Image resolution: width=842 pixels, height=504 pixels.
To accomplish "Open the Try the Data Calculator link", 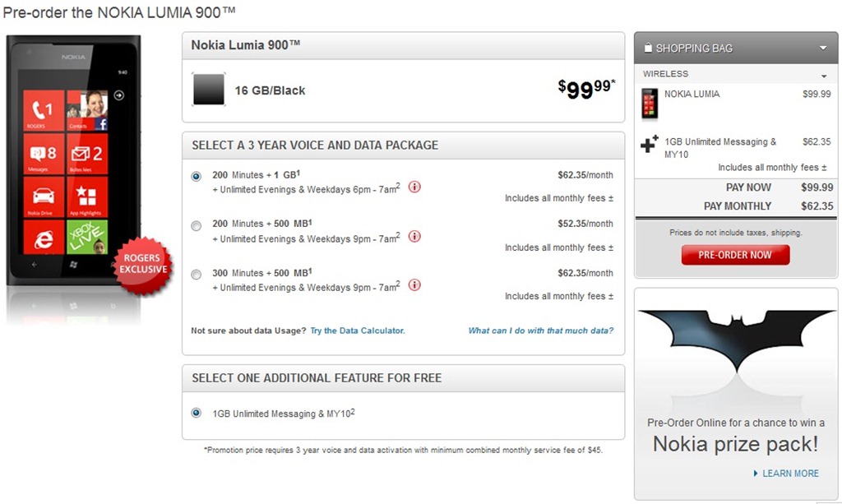I will 357,331.
